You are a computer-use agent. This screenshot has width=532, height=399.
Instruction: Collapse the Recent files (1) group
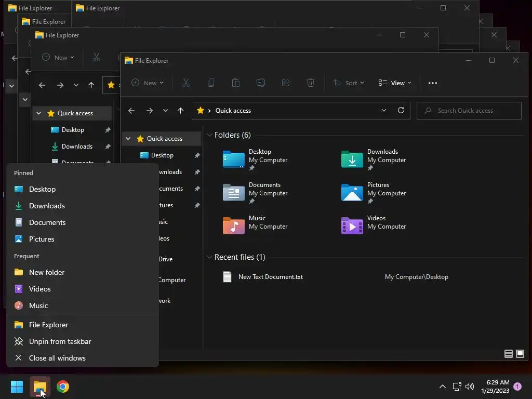(x=209, y=257)
